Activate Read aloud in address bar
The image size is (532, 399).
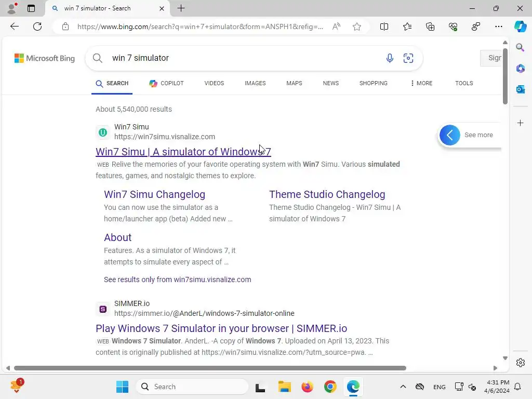[x=336, y=26]
